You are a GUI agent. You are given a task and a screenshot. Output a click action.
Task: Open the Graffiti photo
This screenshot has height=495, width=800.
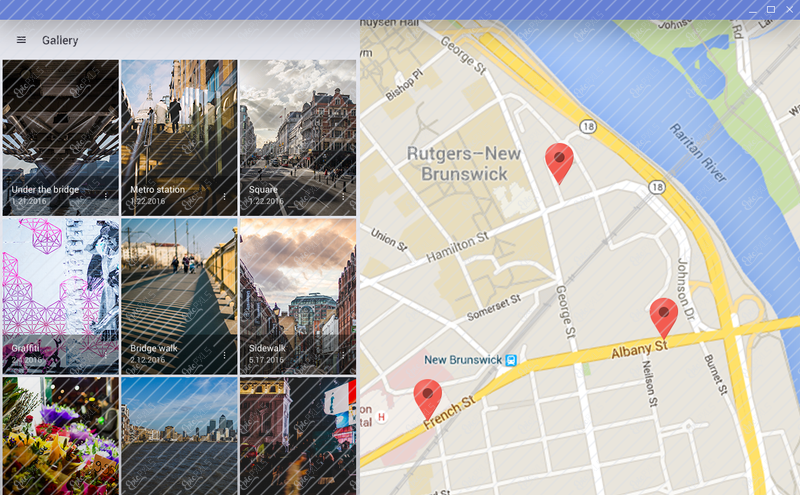[x=61, y=296]
